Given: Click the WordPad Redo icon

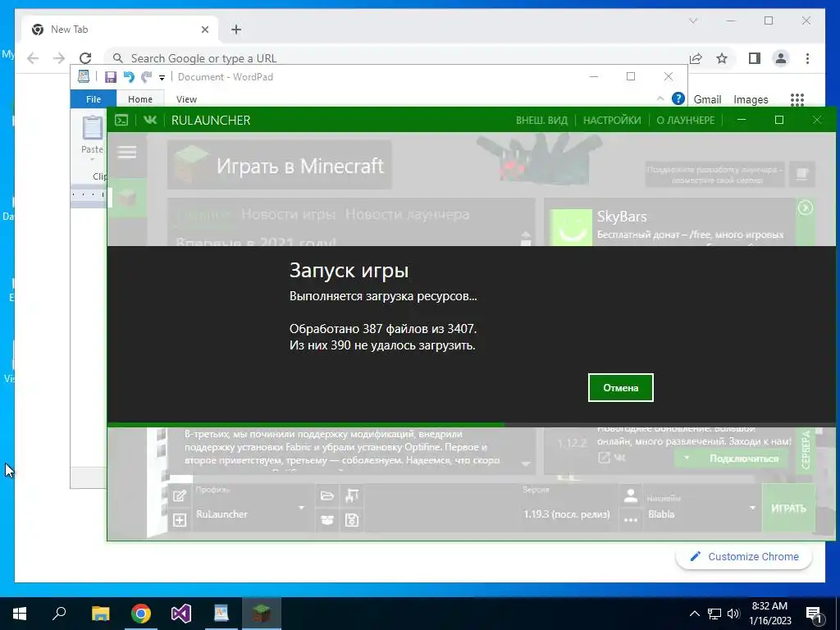Looking at the screenshot, I should point(146,77).
